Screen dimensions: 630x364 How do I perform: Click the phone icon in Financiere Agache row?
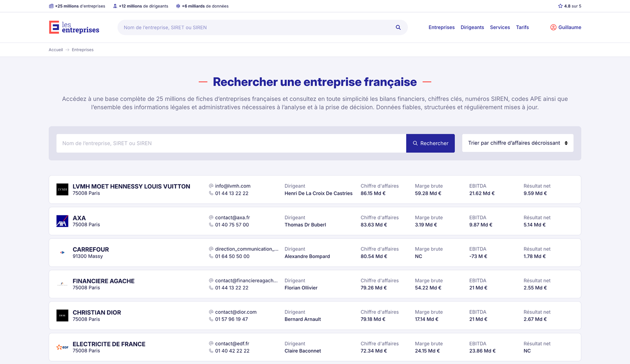coord(211,288)
